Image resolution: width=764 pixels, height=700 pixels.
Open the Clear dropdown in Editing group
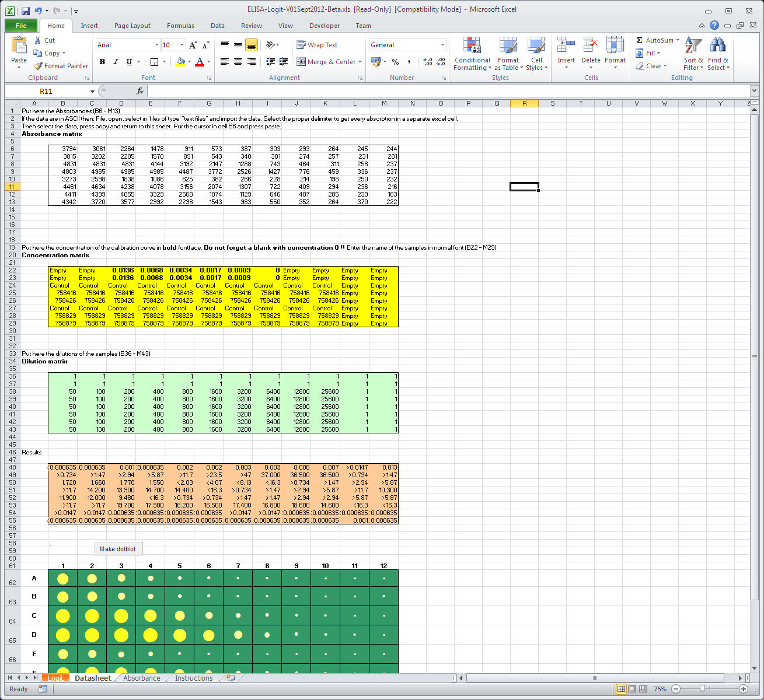click(x=651, y=66)
